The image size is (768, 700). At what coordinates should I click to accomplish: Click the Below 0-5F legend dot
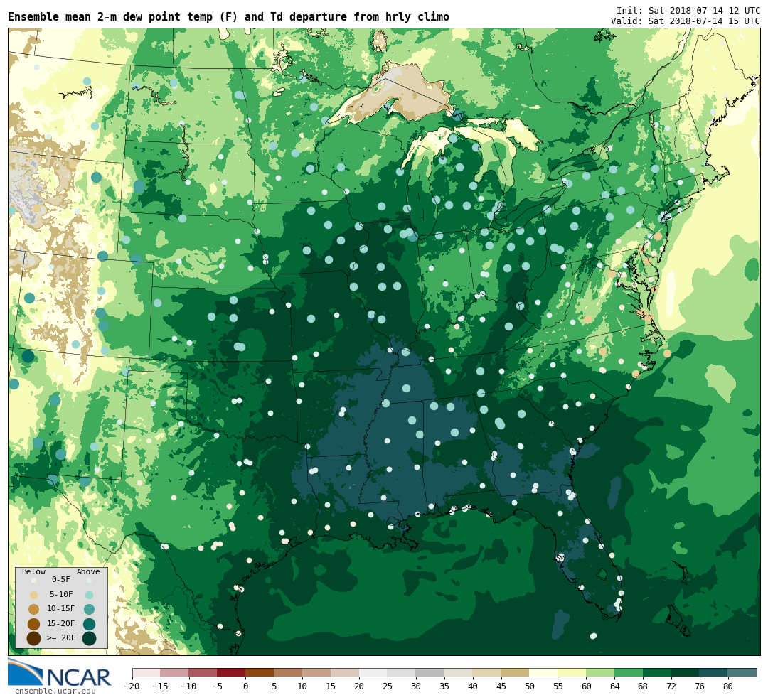33,580
